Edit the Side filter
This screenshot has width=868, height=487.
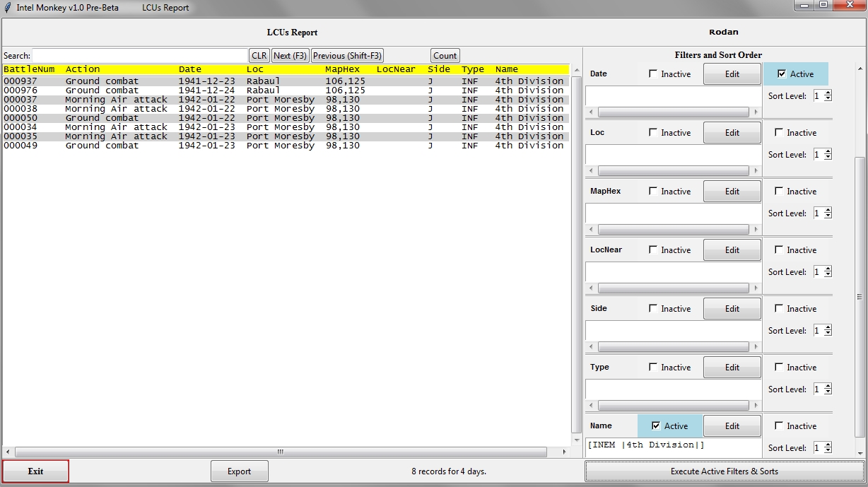pyautogui.click(x=732, y=308)
